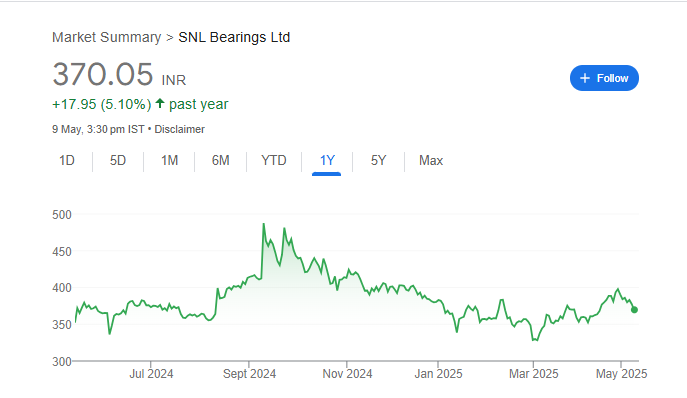Click the 400 y-axis value

coord(62,288)
